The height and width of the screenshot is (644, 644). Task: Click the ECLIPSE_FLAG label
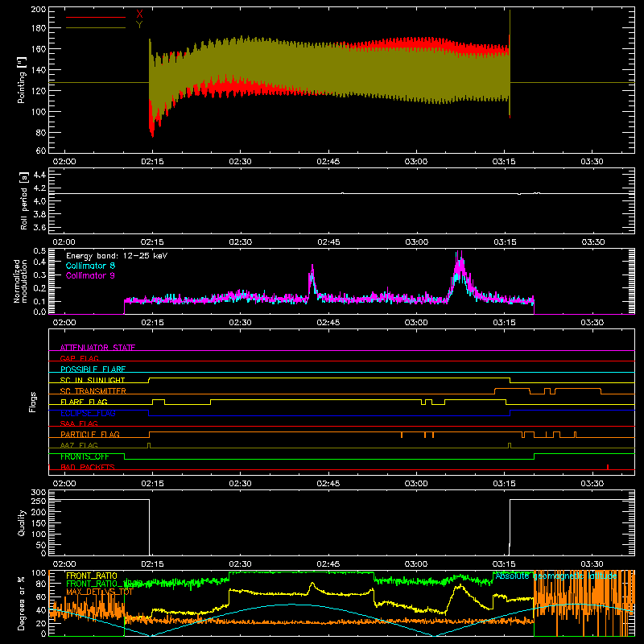pos(88,413)
